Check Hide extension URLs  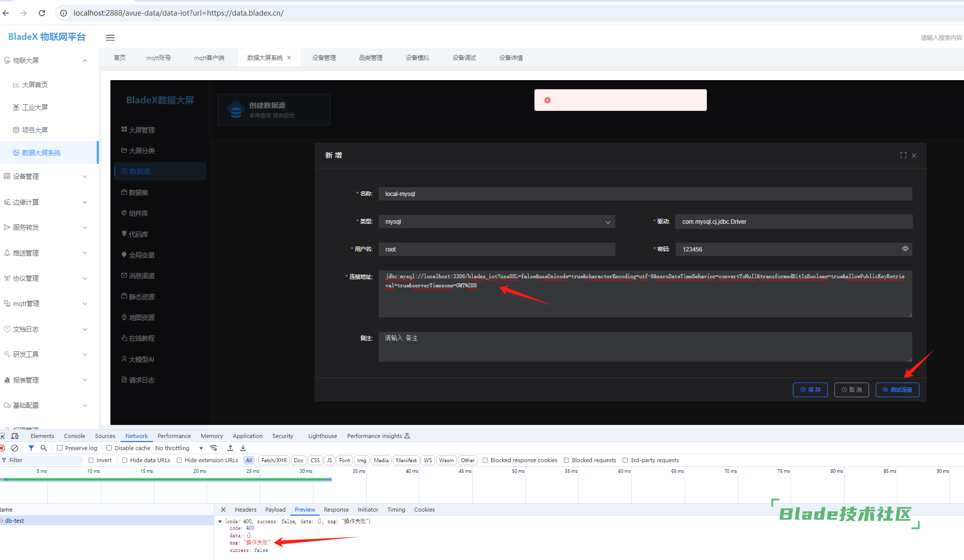tap(179, 460)
